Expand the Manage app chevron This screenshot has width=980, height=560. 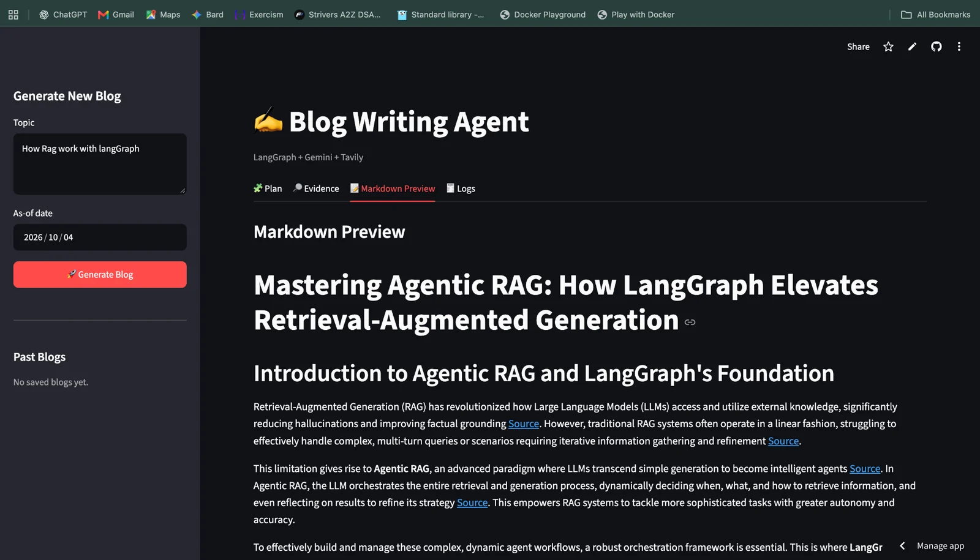click(902, 545)
